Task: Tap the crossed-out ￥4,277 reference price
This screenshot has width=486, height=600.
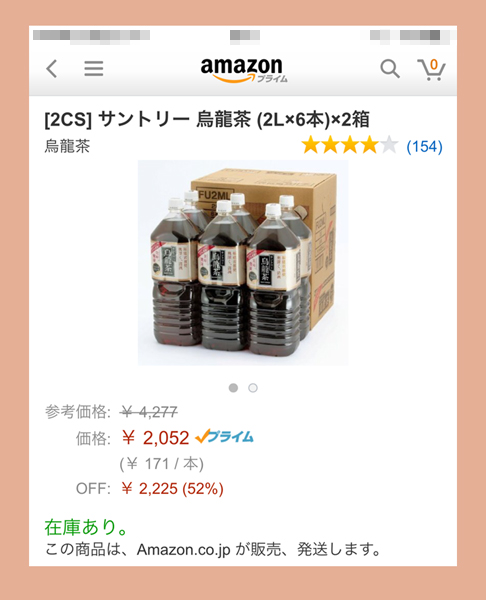Action: 148,412
